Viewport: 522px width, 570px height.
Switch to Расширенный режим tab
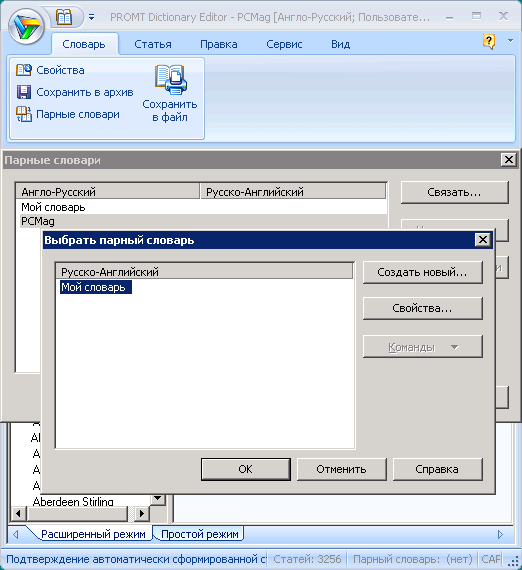tap(93, 534)
